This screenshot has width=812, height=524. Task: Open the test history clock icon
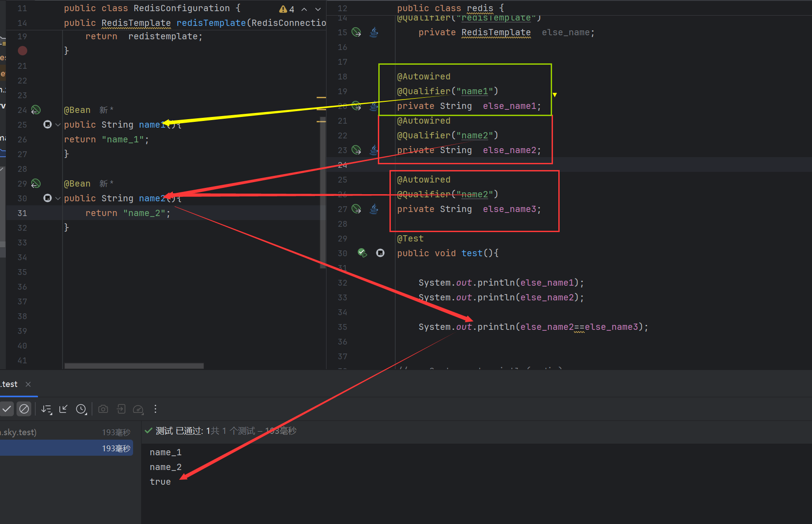[81, 409]
